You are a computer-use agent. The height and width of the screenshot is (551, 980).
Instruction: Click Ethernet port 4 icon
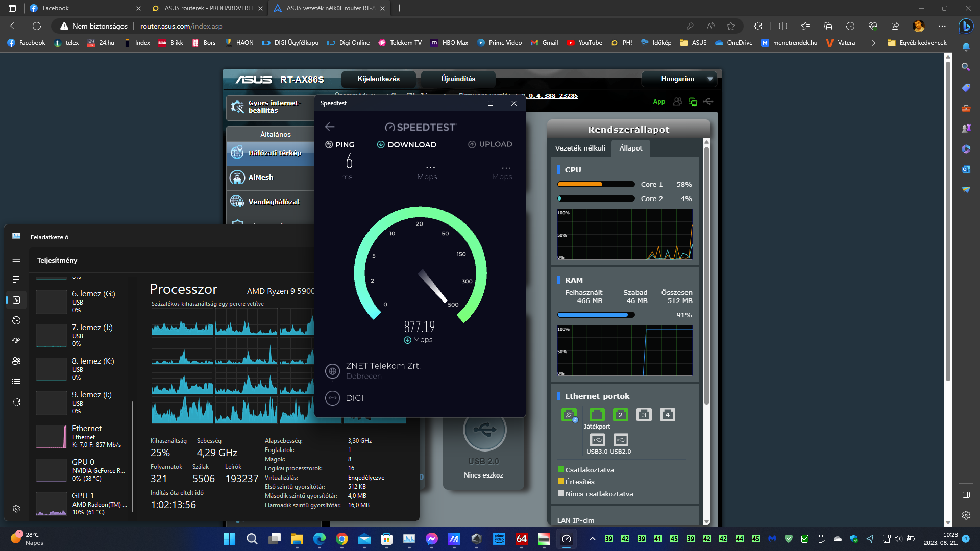point(667,415)
